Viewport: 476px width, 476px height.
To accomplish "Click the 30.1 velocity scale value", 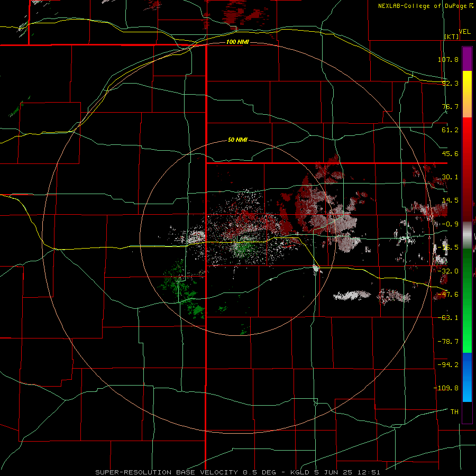I will tap(450, 177).
